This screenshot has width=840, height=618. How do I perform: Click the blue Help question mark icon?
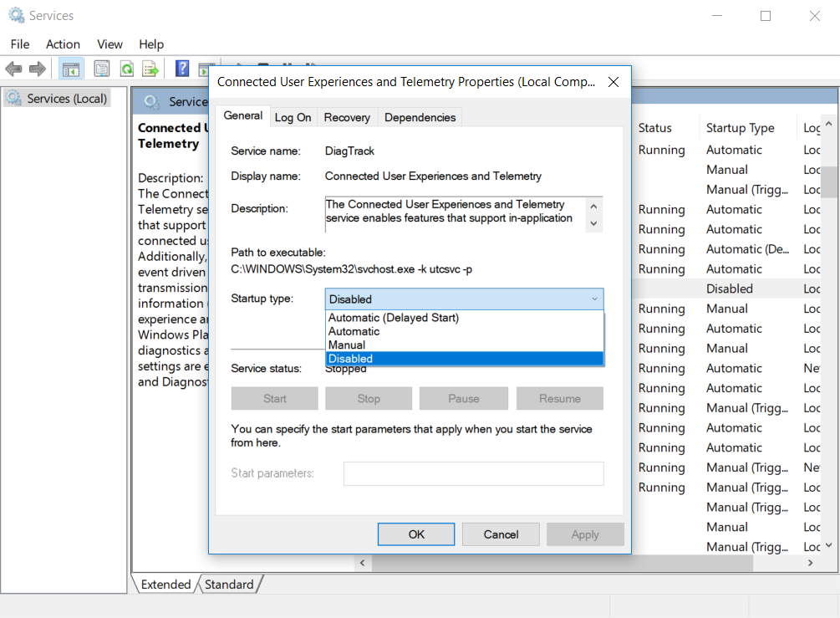tap(182, 68)
